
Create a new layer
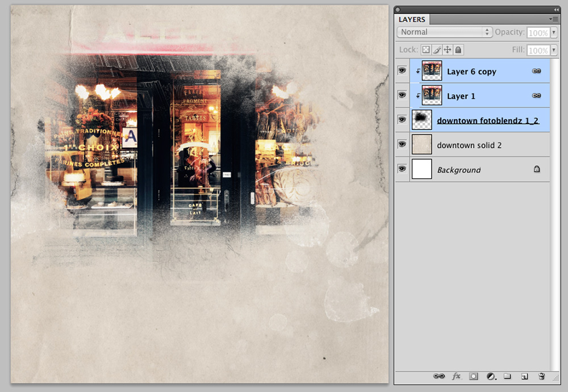pos(524,377)
